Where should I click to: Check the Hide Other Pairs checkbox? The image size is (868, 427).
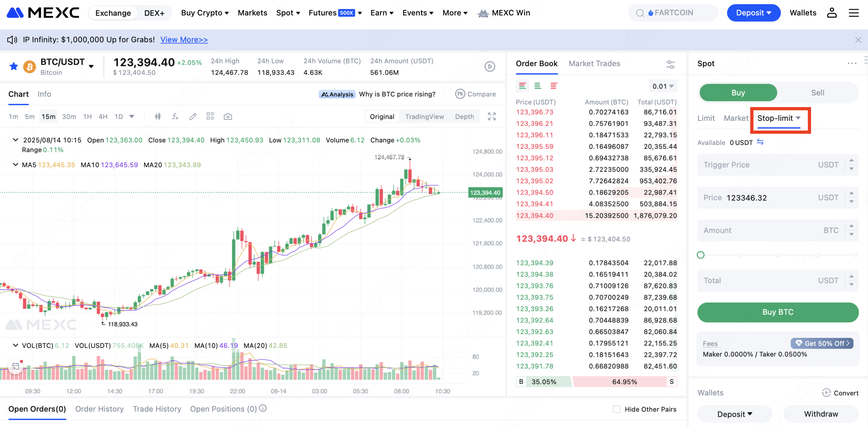pyautogui.click(x=616, y=409)
